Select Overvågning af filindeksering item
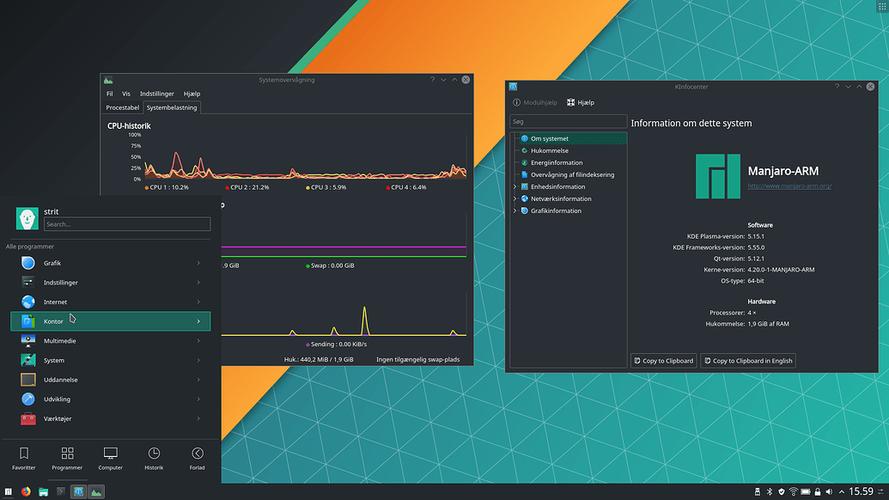The width and height of the screenshot is (889, 500). pyautogui.click(x=570, y=175)
